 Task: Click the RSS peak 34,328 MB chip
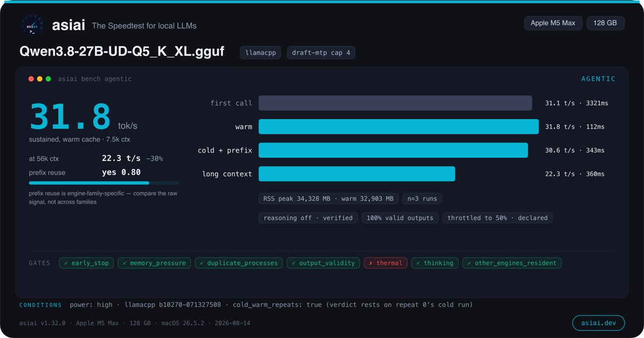tap(328, 199)
